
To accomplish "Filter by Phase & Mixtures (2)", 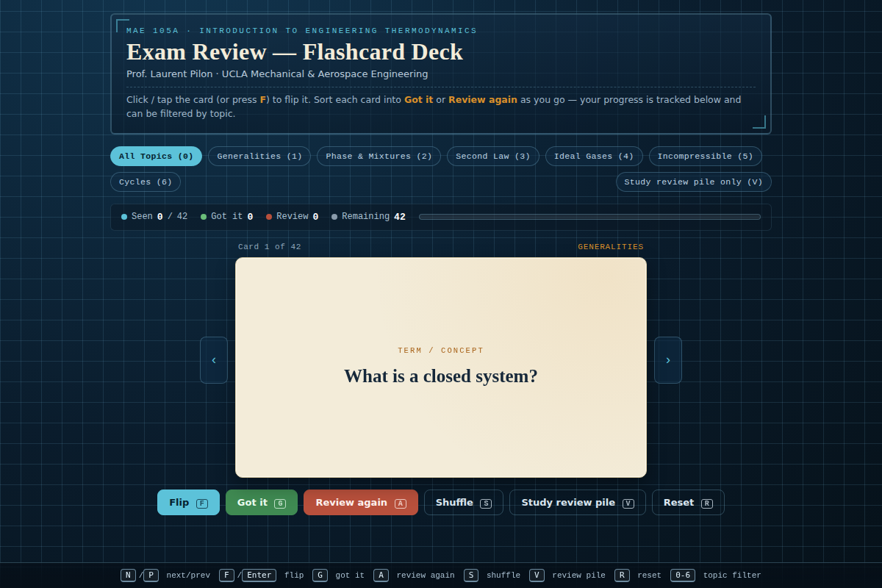I will (x=379, y=156).
